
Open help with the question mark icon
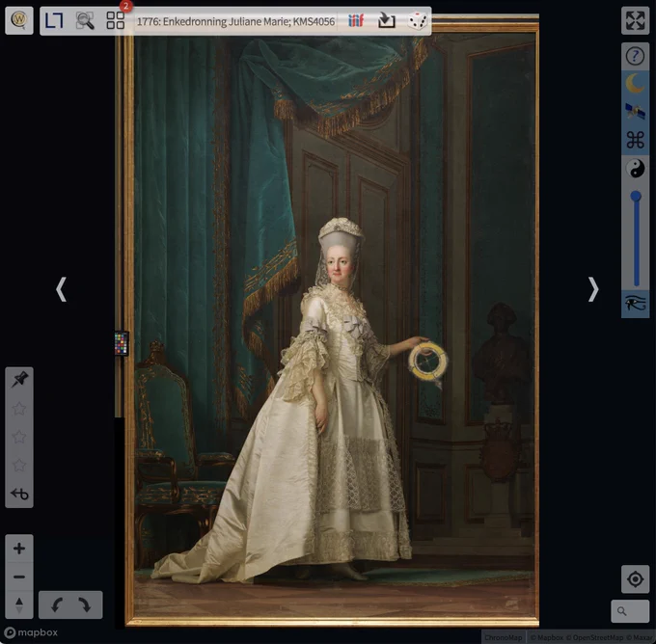[x=635, y=56]
